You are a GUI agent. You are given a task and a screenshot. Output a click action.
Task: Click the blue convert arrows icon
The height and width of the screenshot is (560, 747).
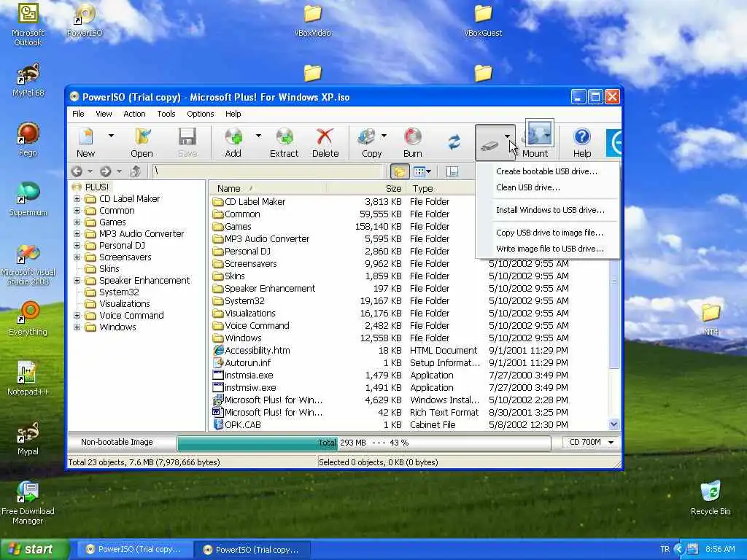[x=454, y=142]
